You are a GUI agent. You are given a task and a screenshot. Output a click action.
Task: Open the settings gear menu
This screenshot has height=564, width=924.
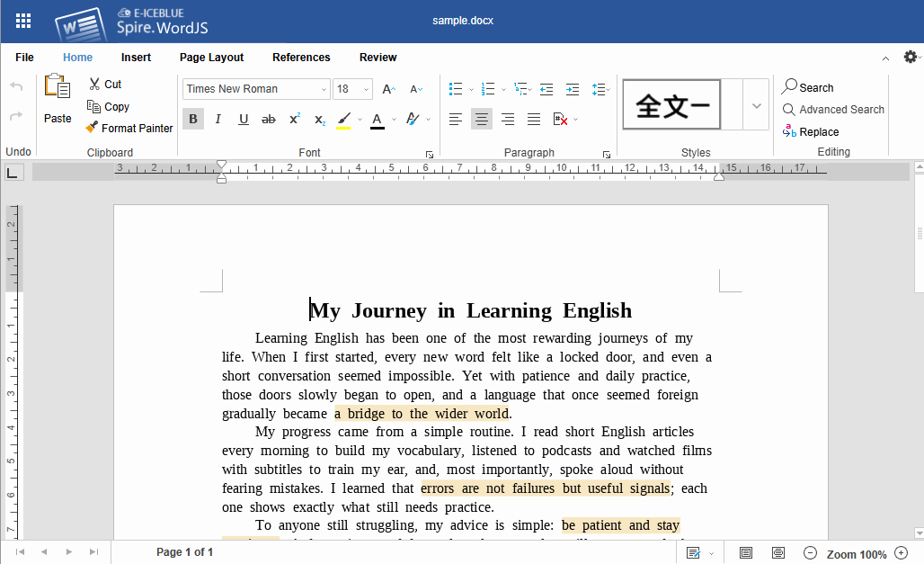(x=911, y=57)
